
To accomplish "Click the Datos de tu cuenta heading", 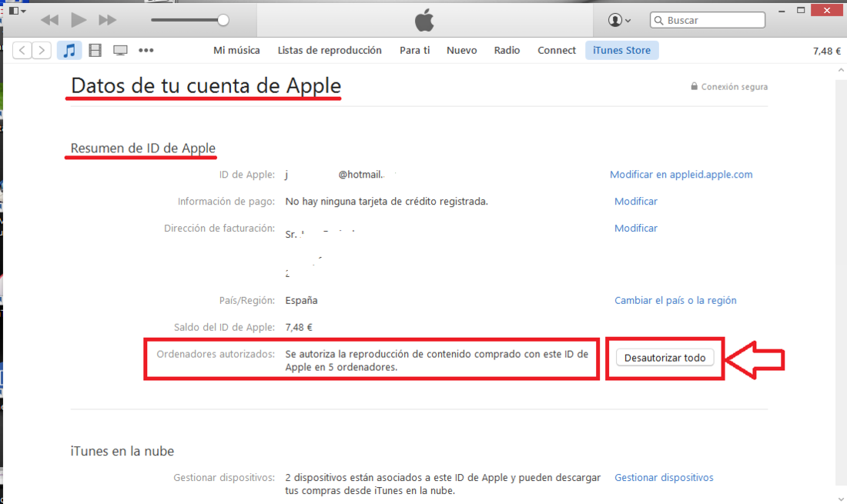I will point(206,86).
